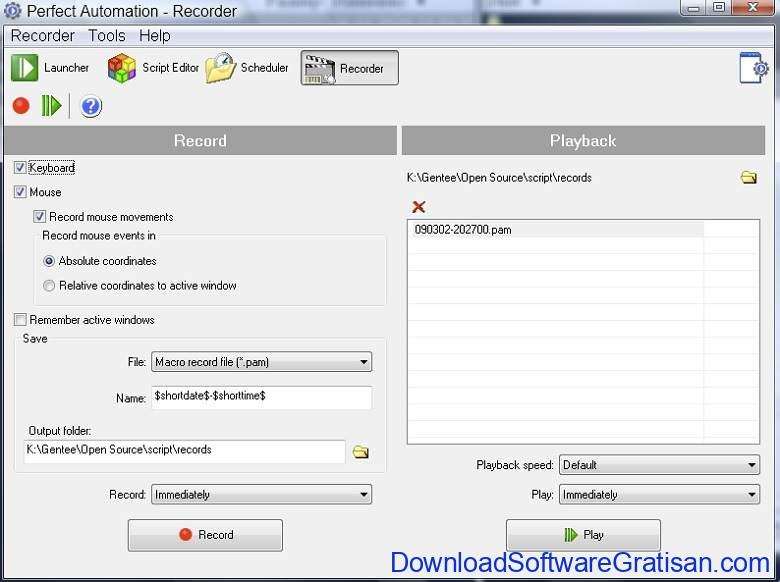Viewport: 780px width, 582px height.
Task: Click the settings page icon at top right
Action: point(753,68)
